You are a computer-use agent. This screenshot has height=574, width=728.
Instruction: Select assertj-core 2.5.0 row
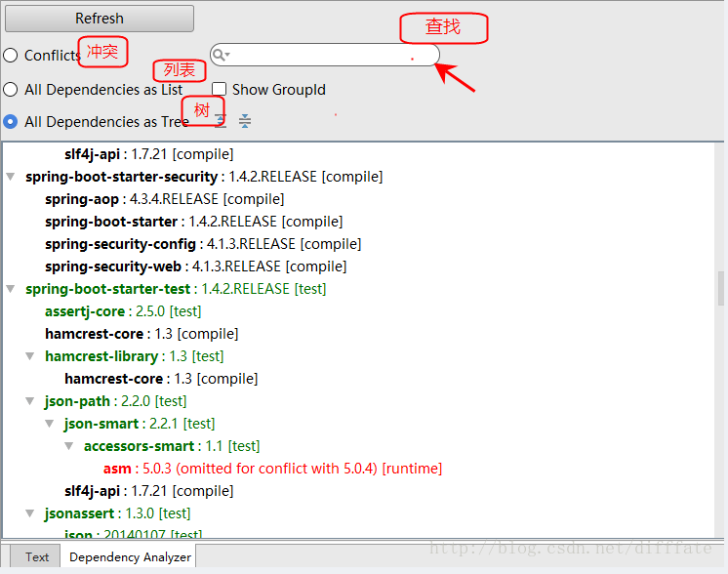click(123, 311)
